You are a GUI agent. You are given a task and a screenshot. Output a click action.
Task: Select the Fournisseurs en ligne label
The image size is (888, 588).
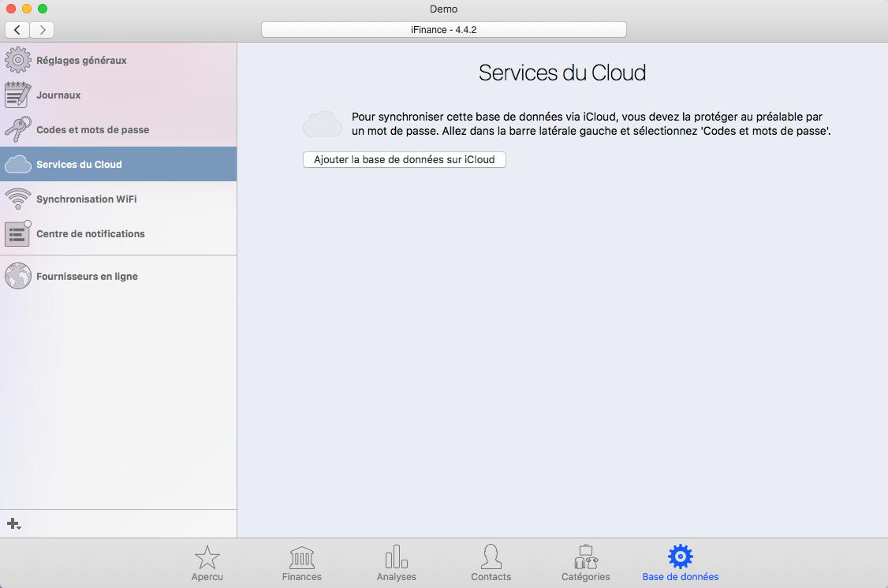pyautogui.click(x=88, y=276)
